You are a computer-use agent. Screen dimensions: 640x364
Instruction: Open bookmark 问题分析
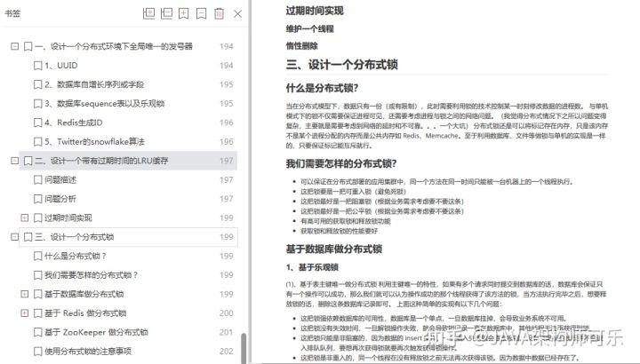pos(60,199)
